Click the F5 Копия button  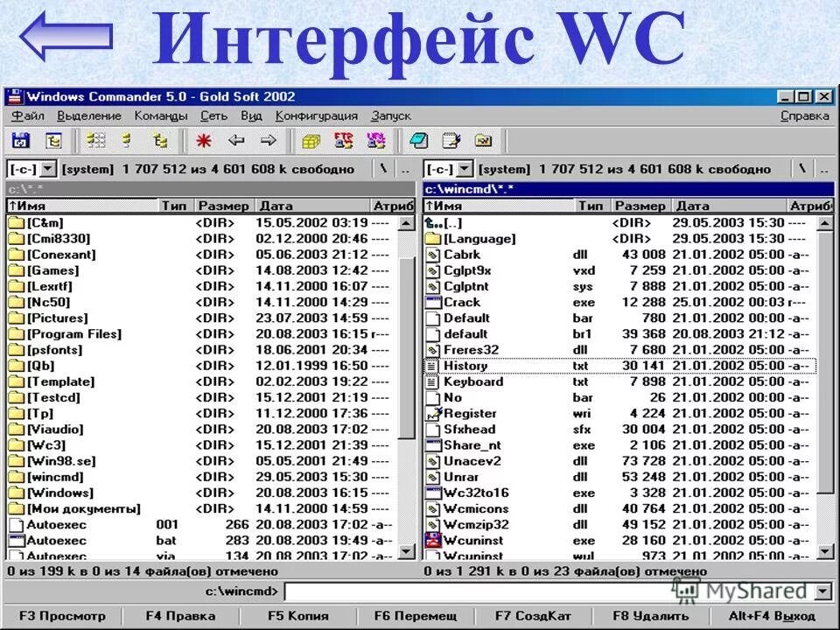tap(298, 616)
